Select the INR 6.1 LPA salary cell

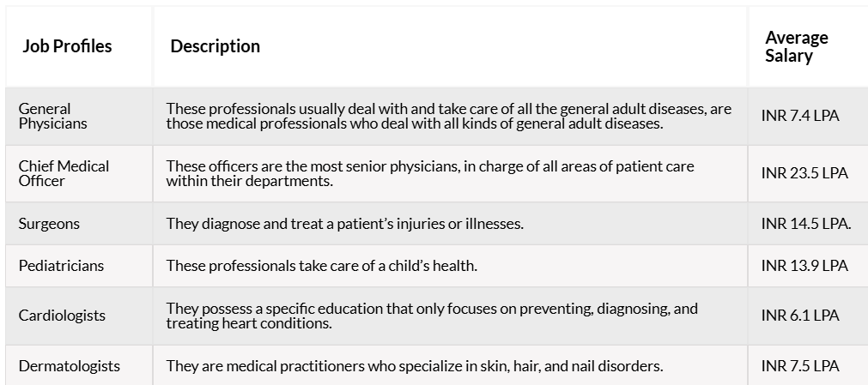click(800, 316)
